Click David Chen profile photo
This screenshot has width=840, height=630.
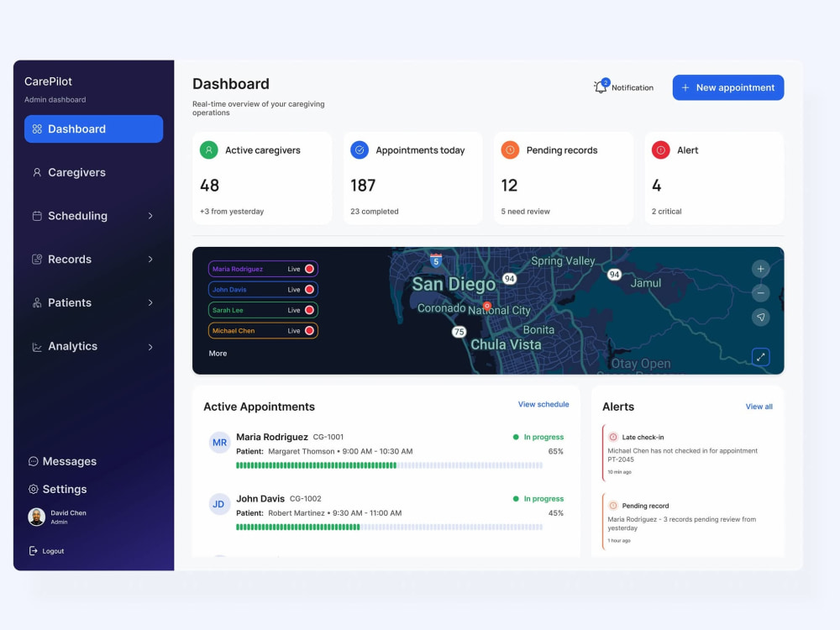click(x=36, y=517)
